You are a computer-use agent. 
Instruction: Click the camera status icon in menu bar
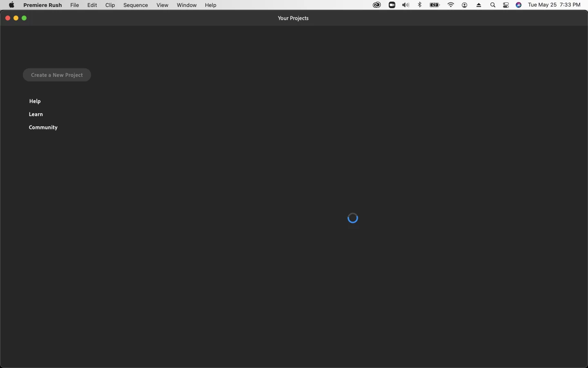[x=392, y=5]
